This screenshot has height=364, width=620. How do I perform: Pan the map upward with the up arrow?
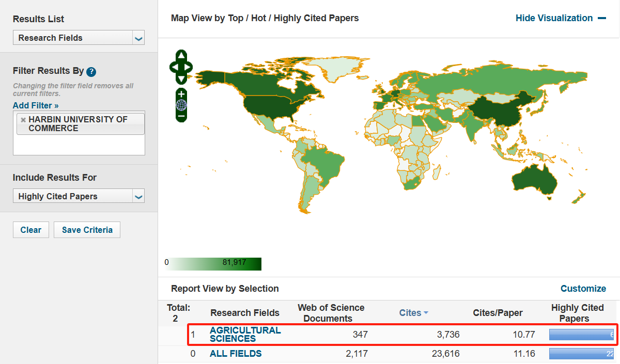click(181, 56)
